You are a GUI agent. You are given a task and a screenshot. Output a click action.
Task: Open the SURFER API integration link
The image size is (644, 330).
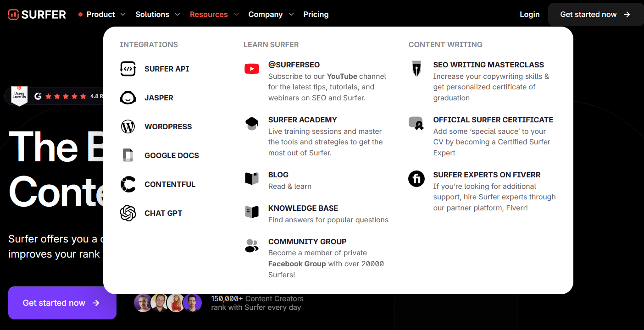pos(167,69)
